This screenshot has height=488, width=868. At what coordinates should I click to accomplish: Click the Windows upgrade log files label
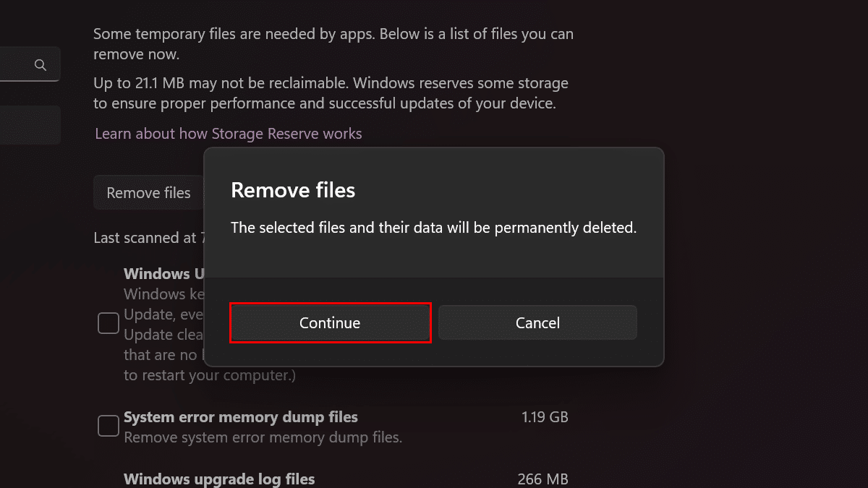click(x=219, y=479)
